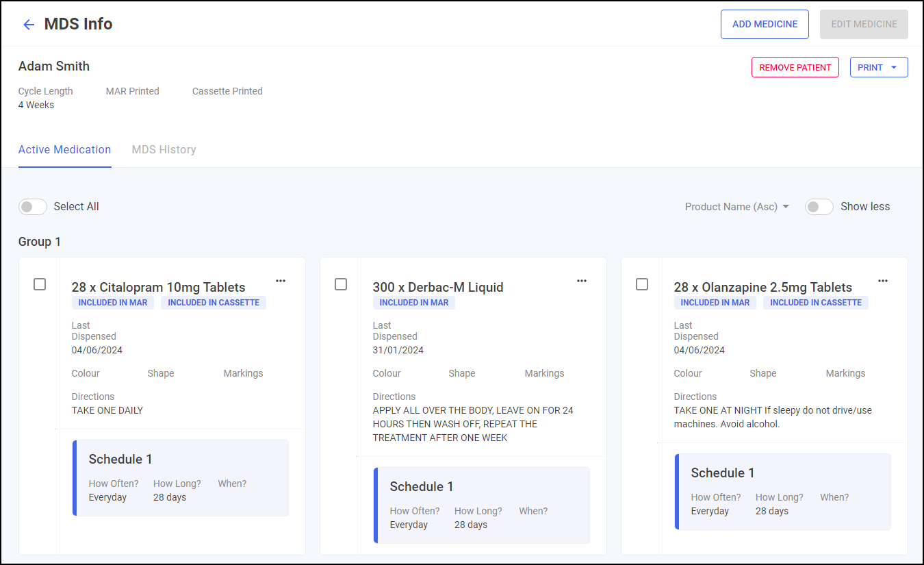This screenshot has width=924, height=565.
Task: Tick the Citalopram 10mg Tablets checkbox
Action: (40, 284)
